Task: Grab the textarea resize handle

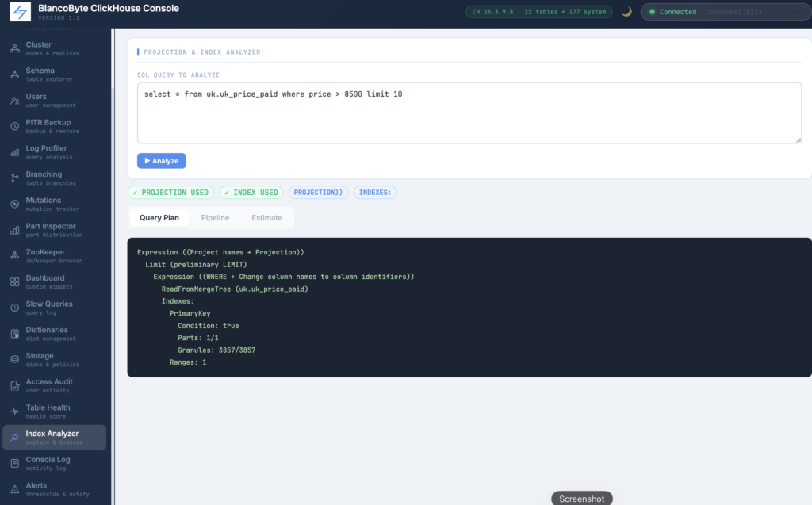Action: [x=798, y=140]
